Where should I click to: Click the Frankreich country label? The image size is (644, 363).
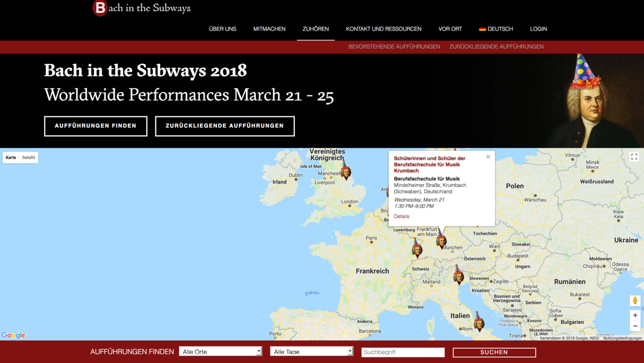(x=372, y=271)
